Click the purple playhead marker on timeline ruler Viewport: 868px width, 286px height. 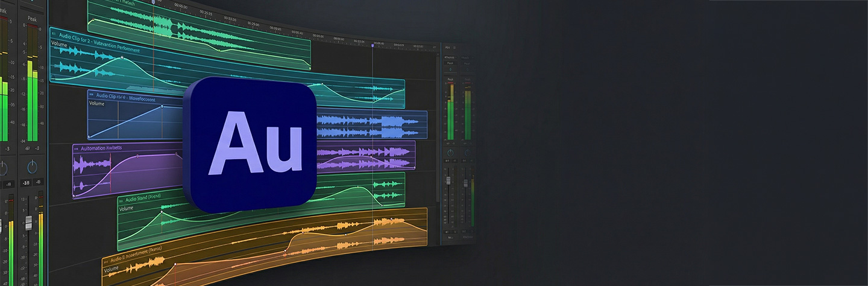[373, 45]
